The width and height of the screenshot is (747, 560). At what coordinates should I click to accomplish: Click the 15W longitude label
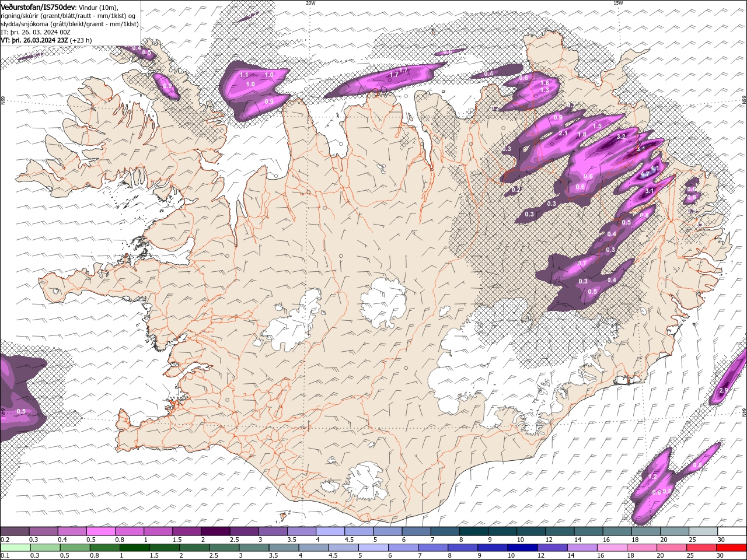tap(618, 3)
